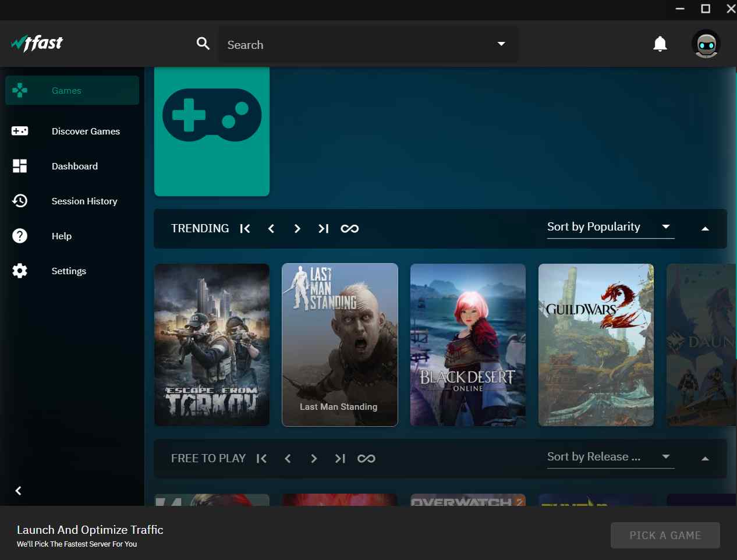
Task: Click the Launch And Optimize Traffic text
Action: (x=90, y=530)
